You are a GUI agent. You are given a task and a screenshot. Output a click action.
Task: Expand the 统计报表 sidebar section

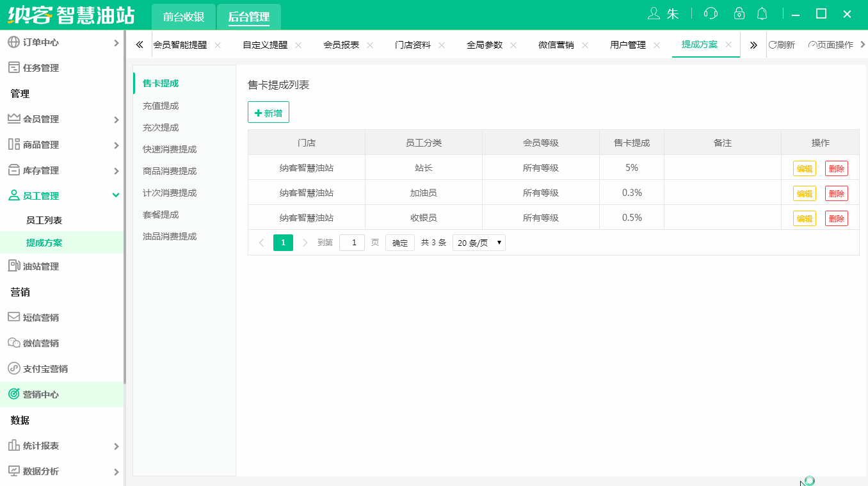[38, 446]
